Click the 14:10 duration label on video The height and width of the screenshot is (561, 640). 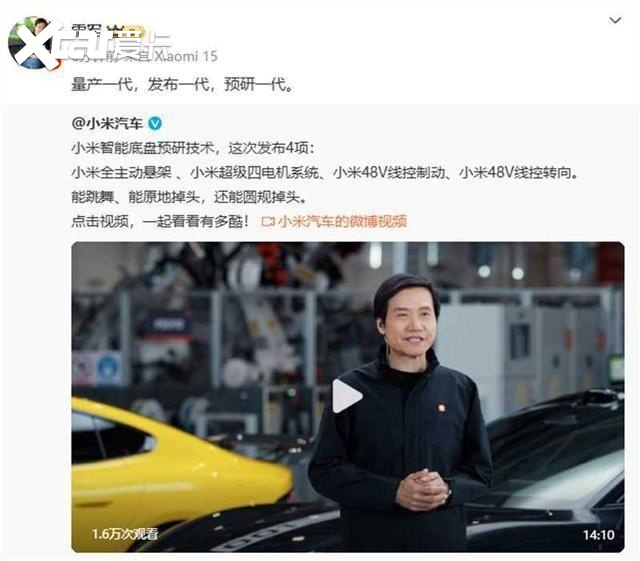(598, 535)
